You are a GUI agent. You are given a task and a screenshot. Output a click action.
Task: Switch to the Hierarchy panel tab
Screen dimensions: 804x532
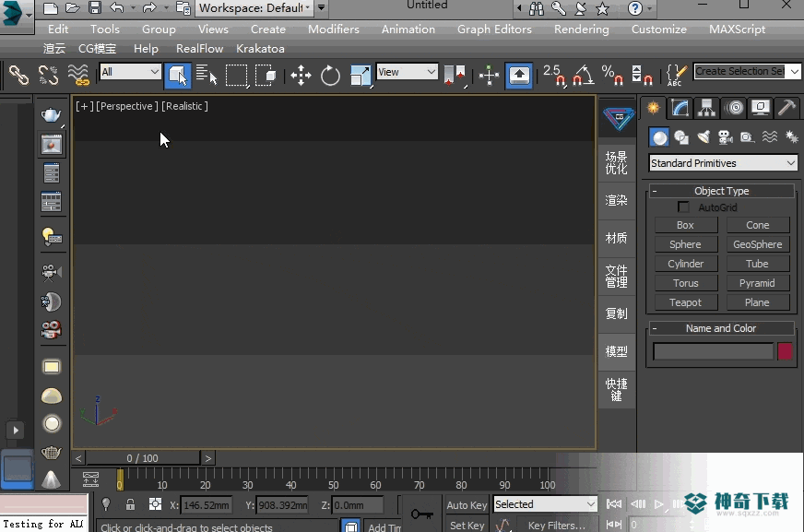(706, 108)
